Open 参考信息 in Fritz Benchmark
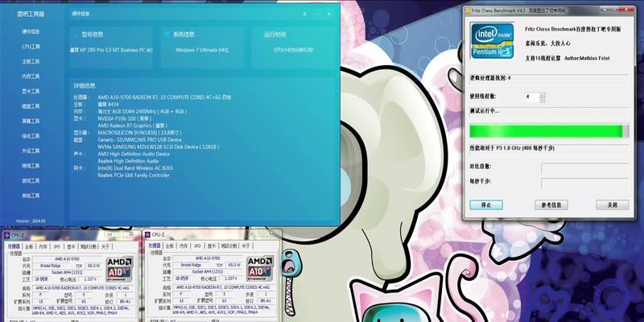644x322 pixels. tap(551, 205)
